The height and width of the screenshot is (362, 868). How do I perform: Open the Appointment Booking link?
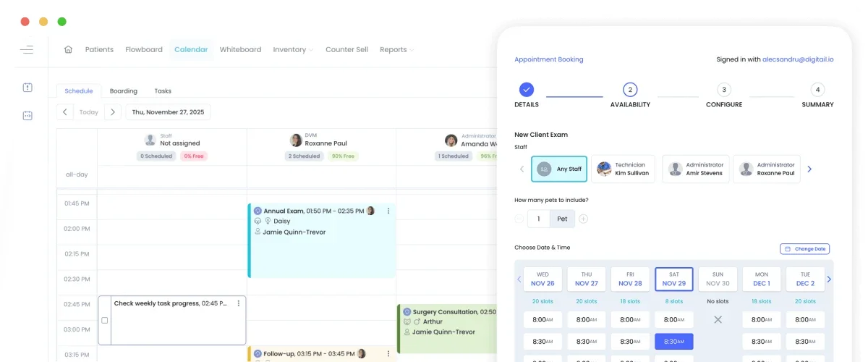tap(549, 59)
